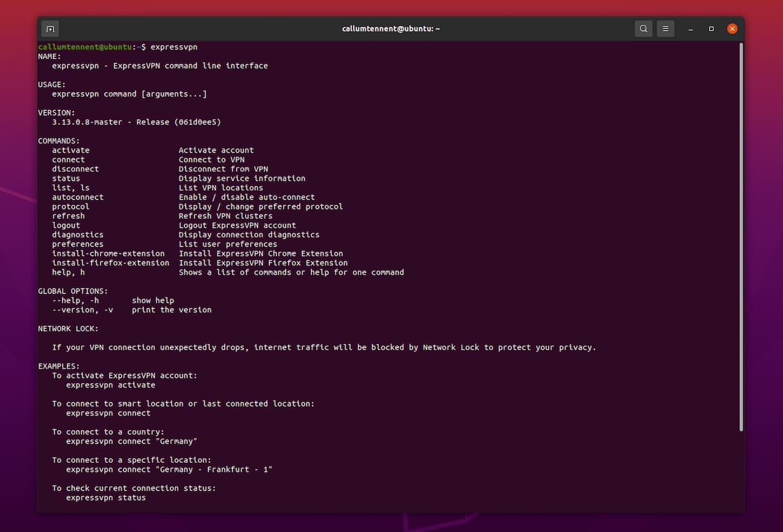The height and width of the screenshot is (532, 783).
Task: Minimize the terminal window
Action: tap(691, 29)
